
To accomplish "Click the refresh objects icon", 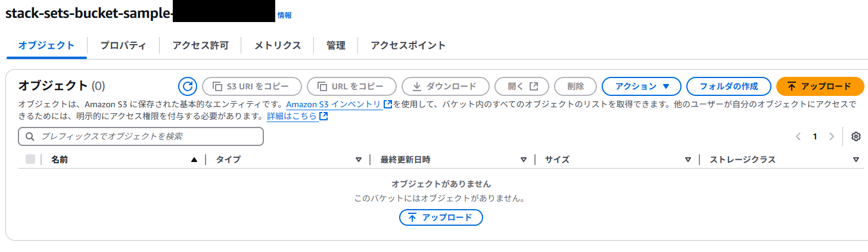I will pos(188,86).
